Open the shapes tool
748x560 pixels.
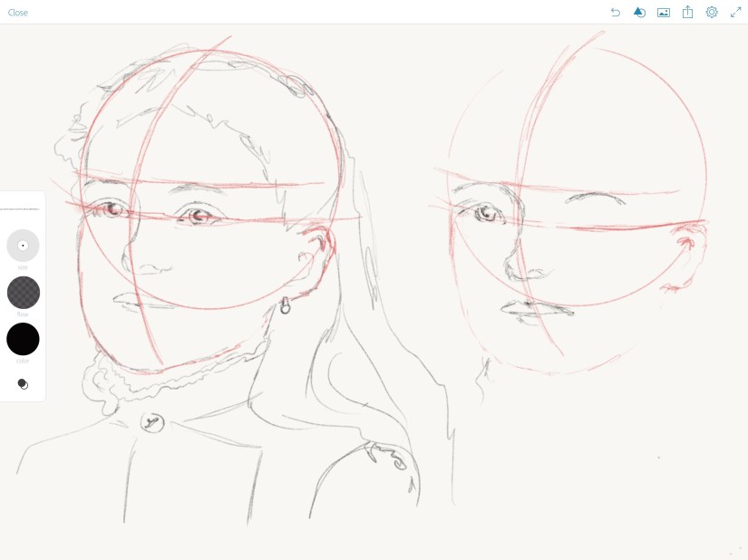[x=639, y=13]
